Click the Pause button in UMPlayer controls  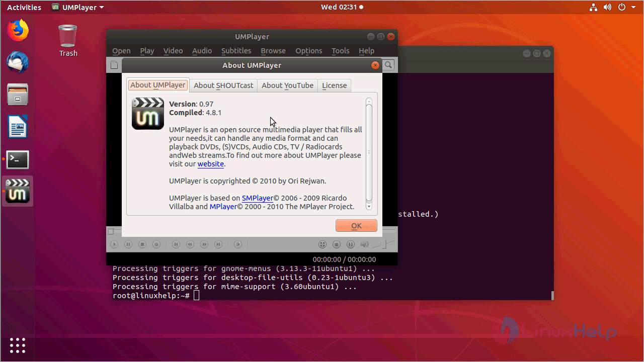pos(128,244)
